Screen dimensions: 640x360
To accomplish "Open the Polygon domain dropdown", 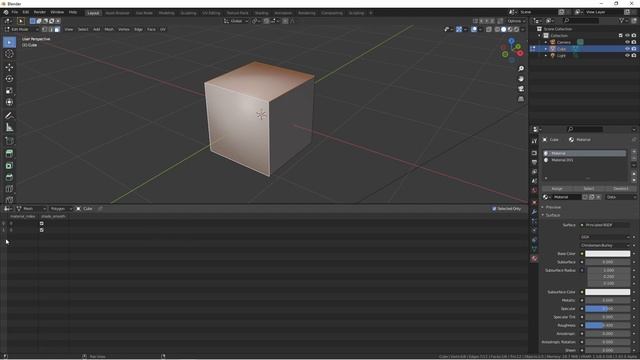I will point(60,209).
